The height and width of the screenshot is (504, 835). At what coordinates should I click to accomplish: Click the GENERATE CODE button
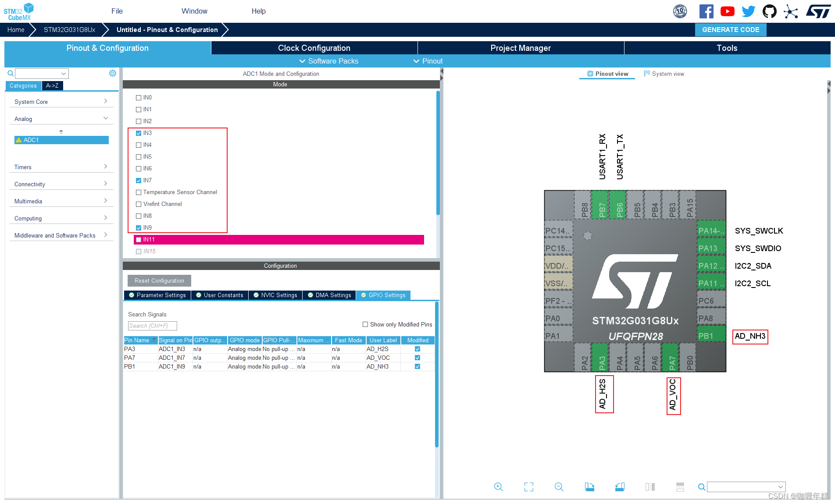731,30
